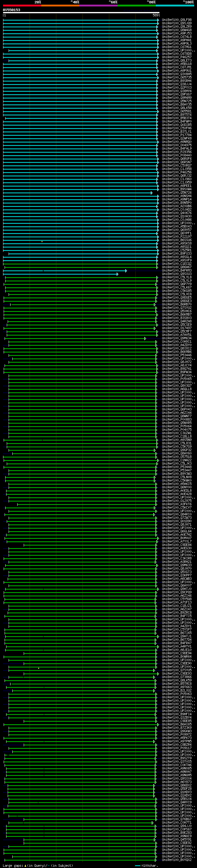This screenshot has width=197, height=868.
Task: Click the green ~80% legend segment
Action: coord(137,6)
